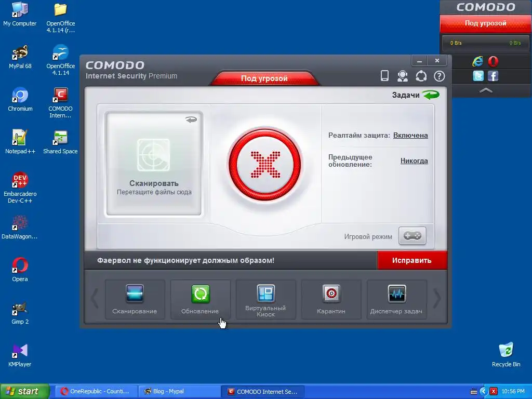This screenshot has width=532, height=399.
Task: Launch Opera from COMODO widget
Action: tap(494, 61)
